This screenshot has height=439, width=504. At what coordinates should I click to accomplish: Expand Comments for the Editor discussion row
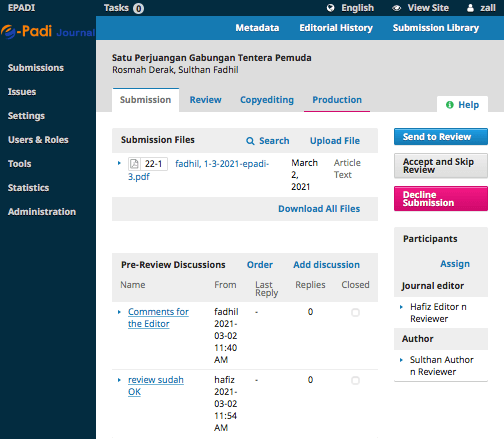[x=119, y=312]
